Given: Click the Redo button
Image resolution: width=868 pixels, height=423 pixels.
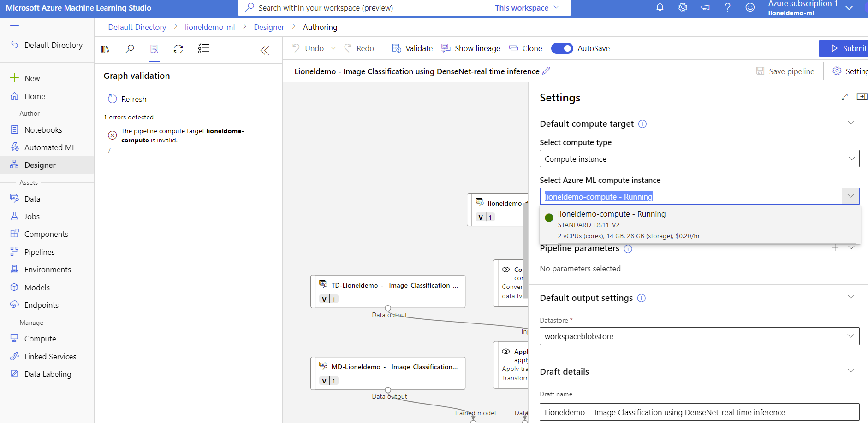Looking at the screenshot, I should [x=359, y=48].
